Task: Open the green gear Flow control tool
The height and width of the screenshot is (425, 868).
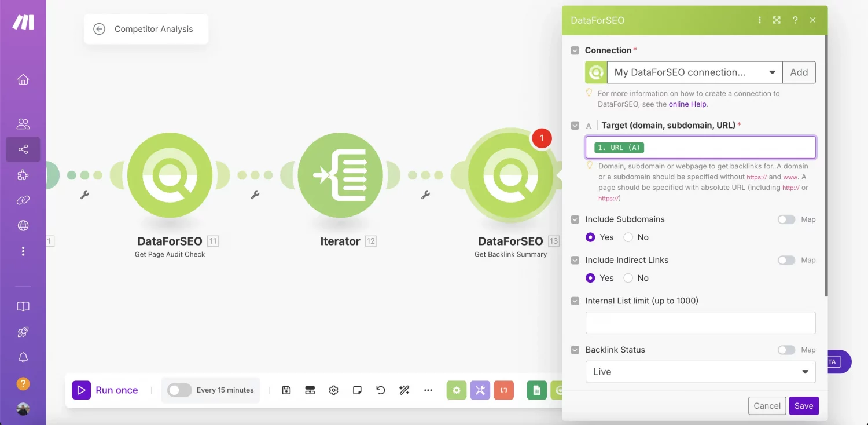Action: click(x=457, y=390)
